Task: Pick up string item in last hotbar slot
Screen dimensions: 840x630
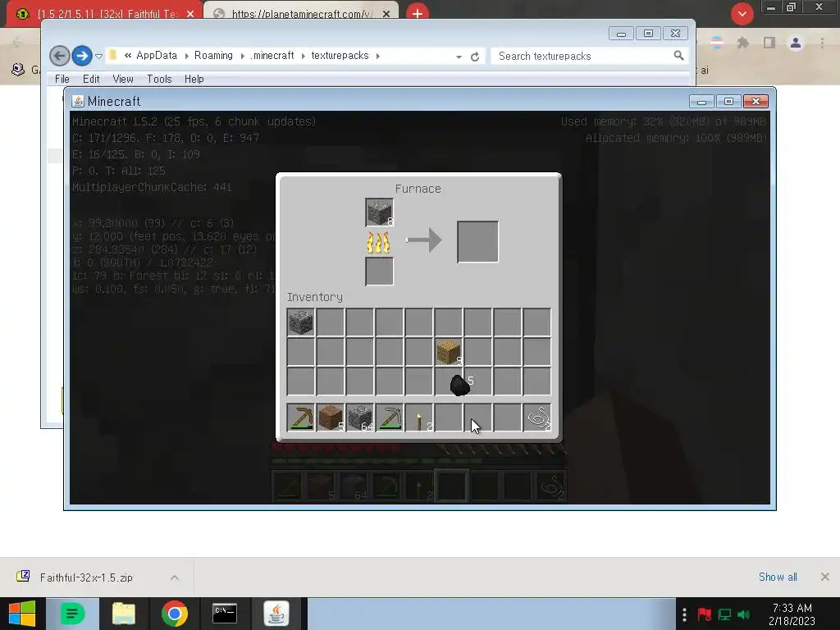Action: [x=537, y=418]
